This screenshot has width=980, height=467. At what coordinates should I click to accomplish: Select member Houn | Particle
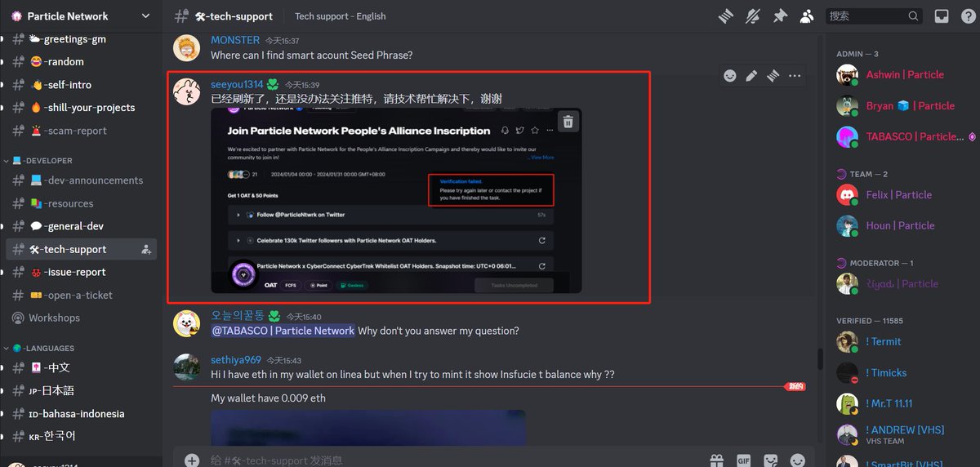point(906,225)
